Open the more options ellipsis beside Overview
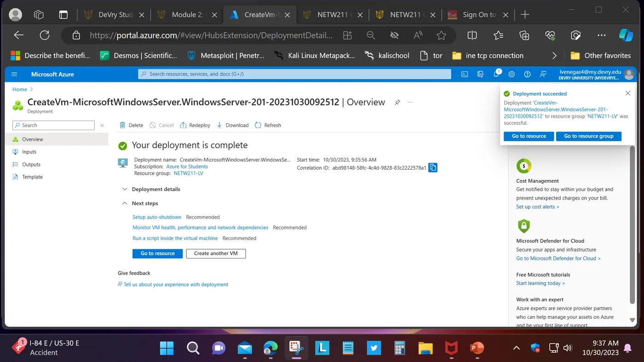 [x=410, y=102]
